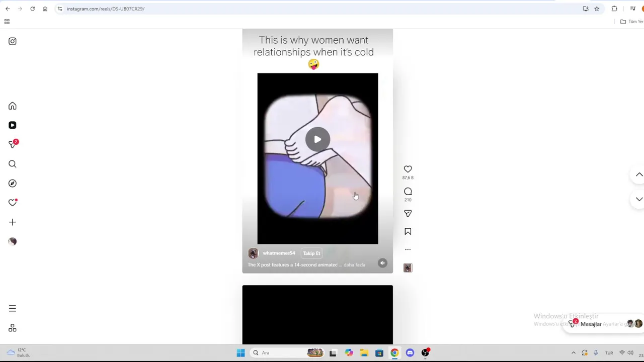Open the Meta apps grid icon
Screen dimensions: 644x362
pos(13,328)
